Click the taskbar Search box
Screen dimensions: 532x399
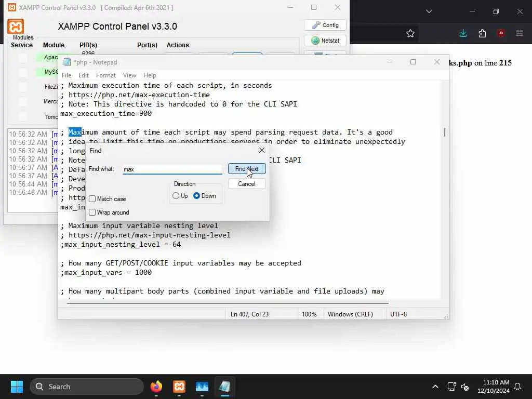click(87, 387)
